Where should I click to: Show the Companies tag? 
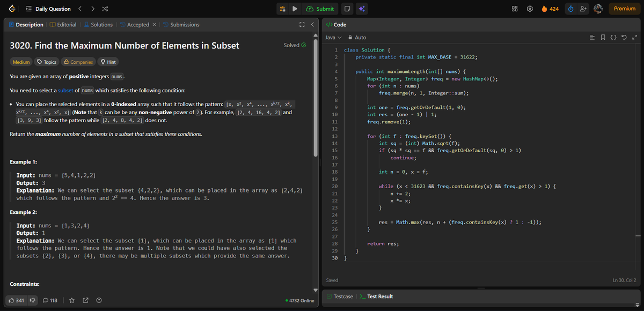pyautogui.click(x=78, y=62)
